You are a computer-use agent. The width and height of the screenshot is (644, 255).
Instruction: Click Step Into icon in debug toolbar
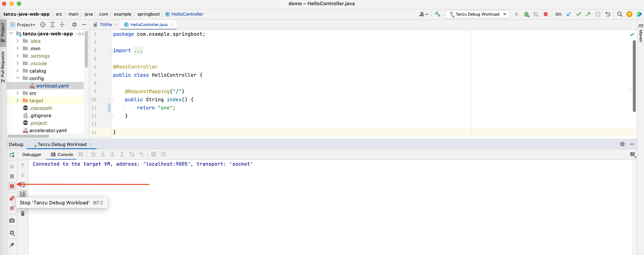point(103,154)
